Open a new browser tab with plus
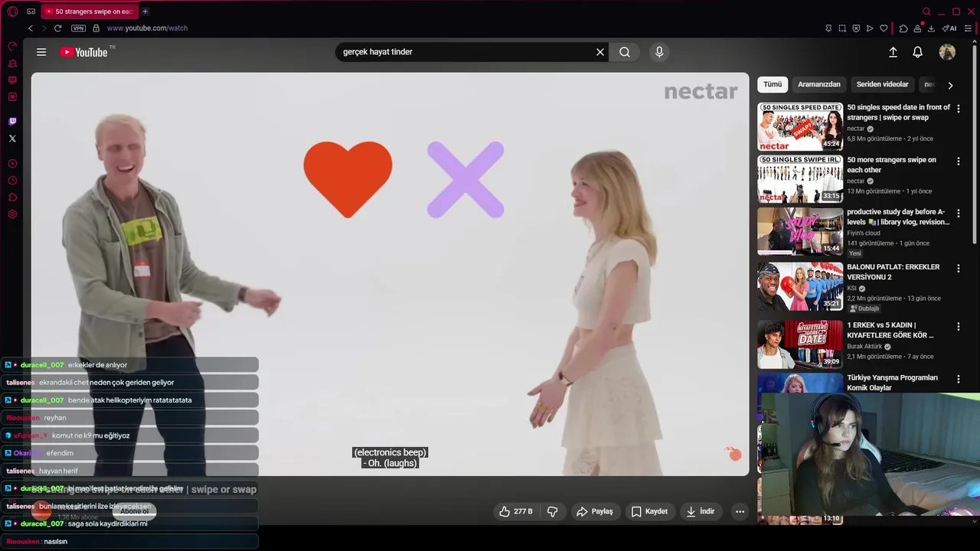This screenshot has height=551, width=980. pyautogui.click(x=145, y=11)
